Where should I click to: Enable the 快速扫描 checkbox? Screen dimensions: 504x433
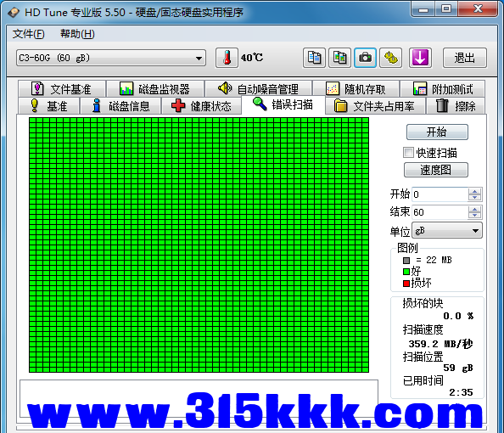408,153
